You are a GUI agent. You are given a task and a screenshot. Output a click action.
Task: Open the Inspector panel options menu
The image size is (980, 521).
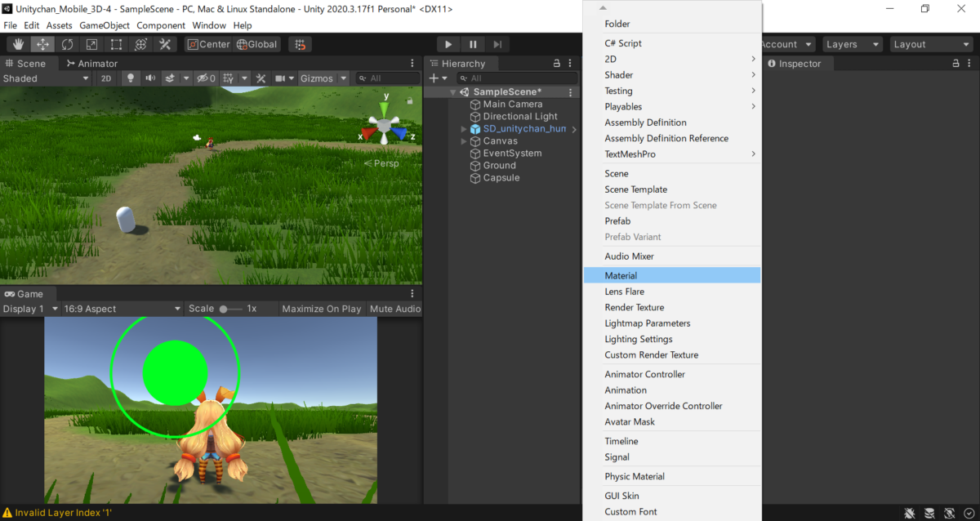[x=970, y=63]
